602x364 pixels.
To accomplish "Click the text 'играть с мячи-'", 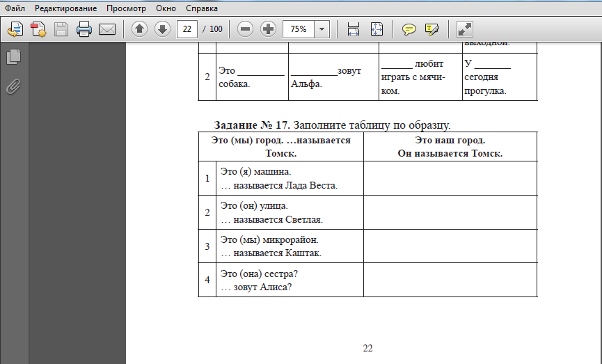I will tap(413, 77).
